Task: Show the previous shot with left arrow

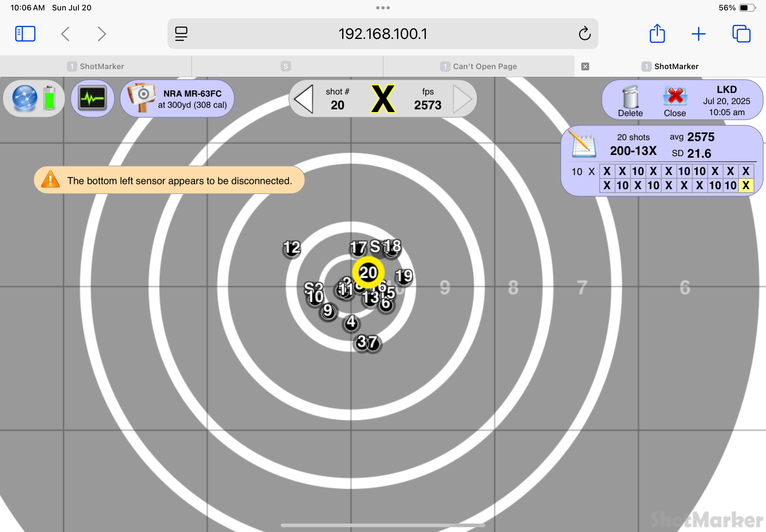Action: point(304,99)
